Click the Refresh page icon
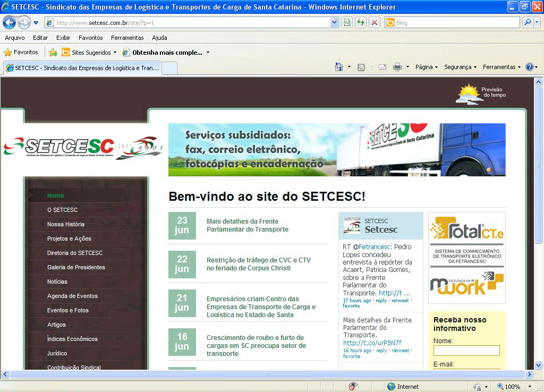544x392 pixels. [361, 23]
